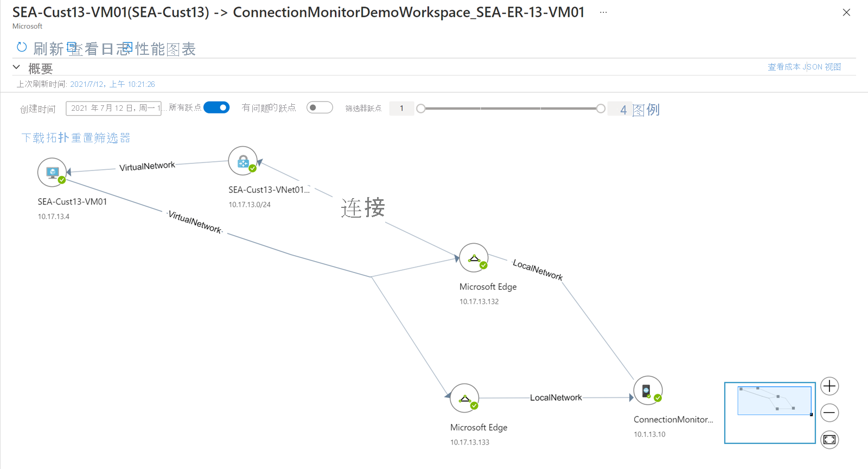
Task: Click the creation time date field
Action: pyautogui.click(x=113, y=109)
